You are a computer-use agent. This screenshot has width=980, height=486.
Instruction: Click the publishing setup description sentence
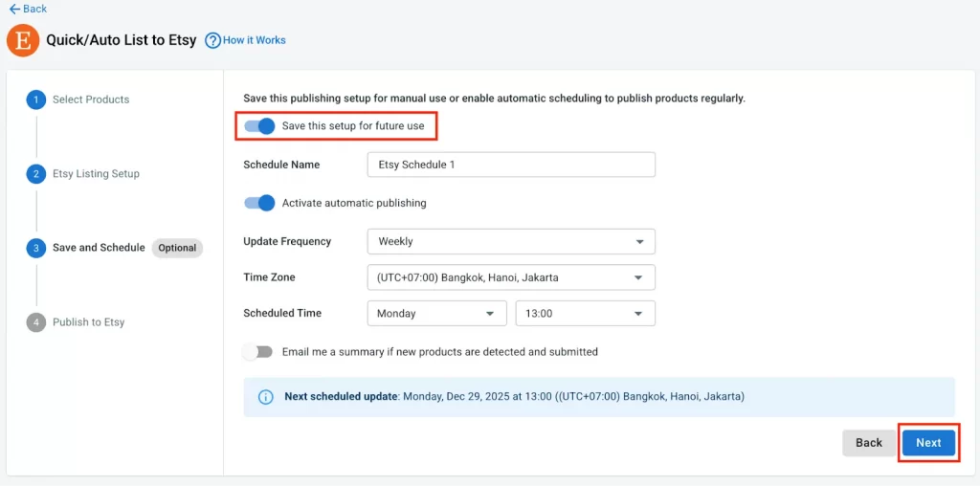495,99
